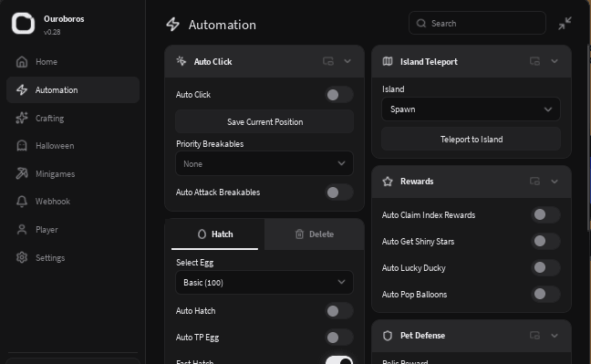Image resolution: width=591 pixels, height=364 pixels.
Task: Collapse the Auto Click panel chevron
Action: click(x=347, y=61)
